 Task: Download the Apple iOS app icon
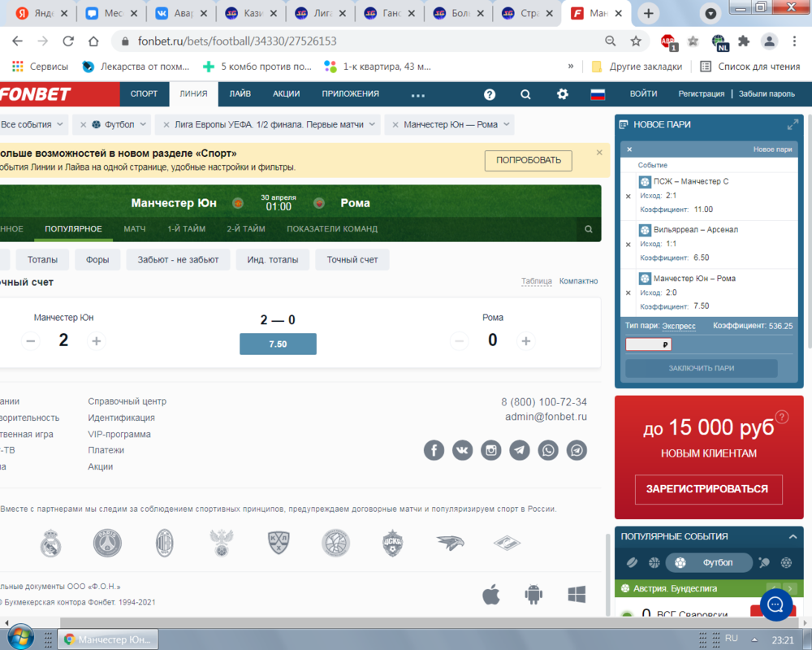tap(491, 594)
